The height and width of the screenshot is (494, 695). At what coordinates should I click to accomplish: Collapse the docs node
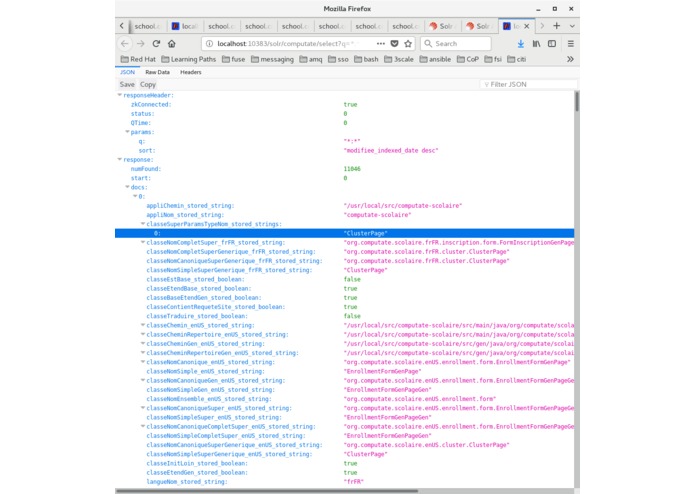[x=127, y=187]
